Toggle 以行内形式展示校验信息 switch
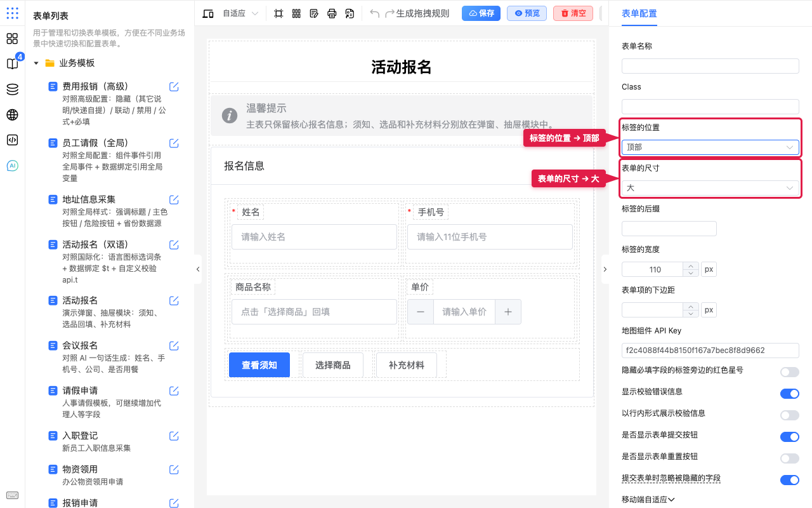Viewport: 812px width, 508px height. tap(790, 415)
